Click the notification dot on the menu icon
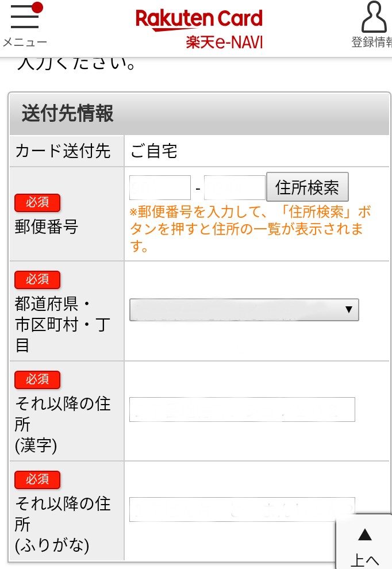The height and width of the screenshot is (569, 392). 37,7
